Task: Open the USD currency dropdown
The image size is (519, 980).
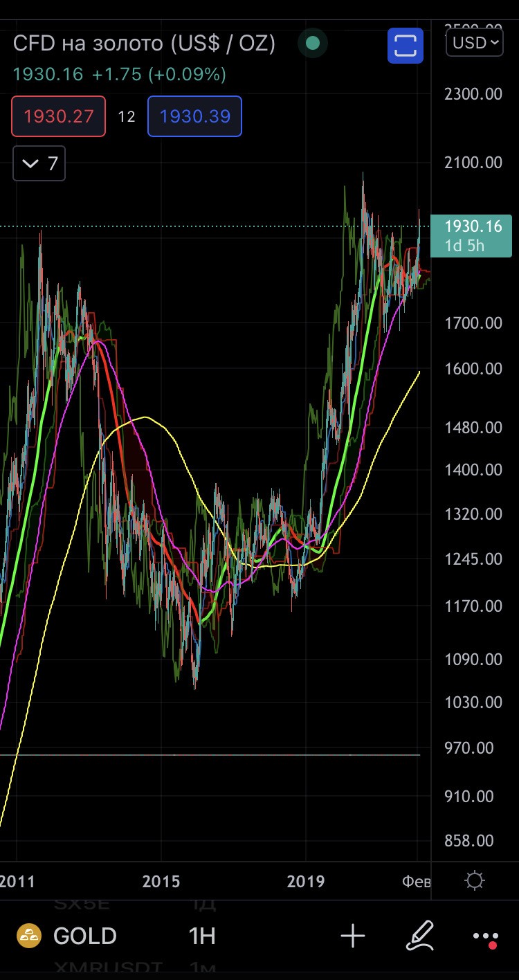Action: coord(475,43)
